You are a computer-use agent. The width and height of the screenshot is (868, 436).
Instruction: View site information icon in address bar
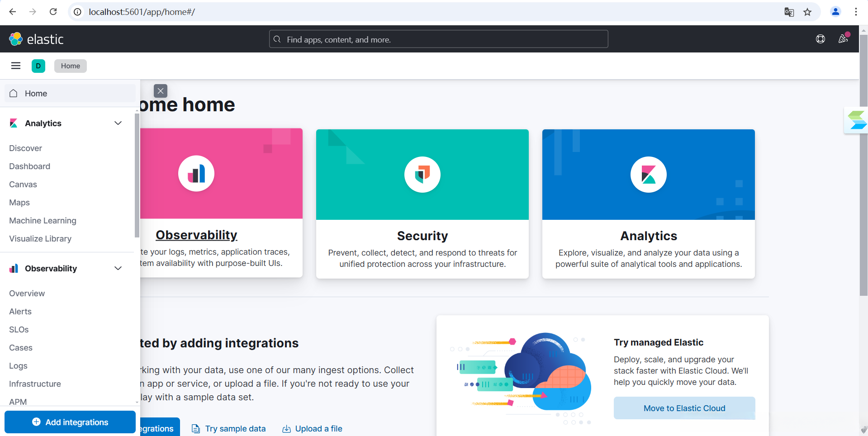coord(78,12)
